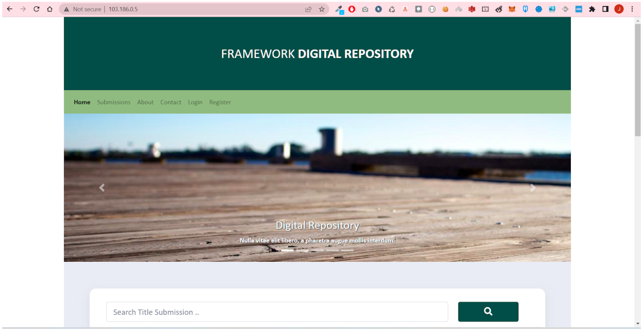Click the page vertical scrollbar thumb
Screen dimensions: 644x329
(x=637, y=79)
